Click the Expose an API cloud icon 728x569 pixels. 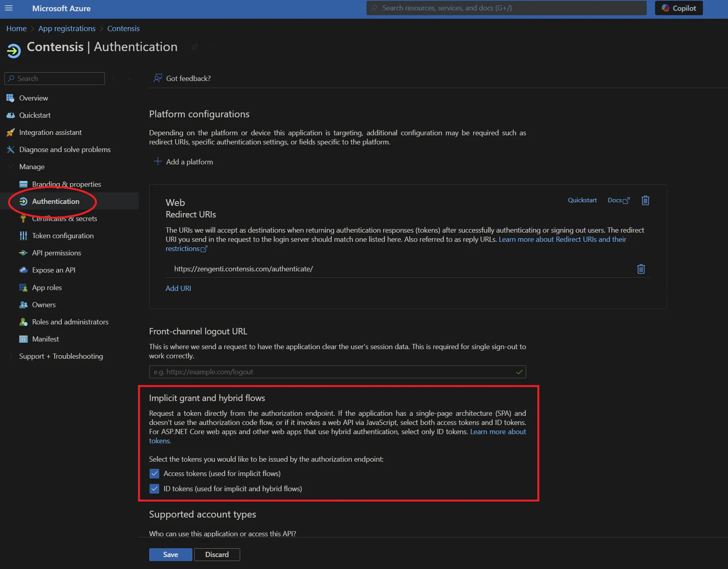[x=24, y=270]
